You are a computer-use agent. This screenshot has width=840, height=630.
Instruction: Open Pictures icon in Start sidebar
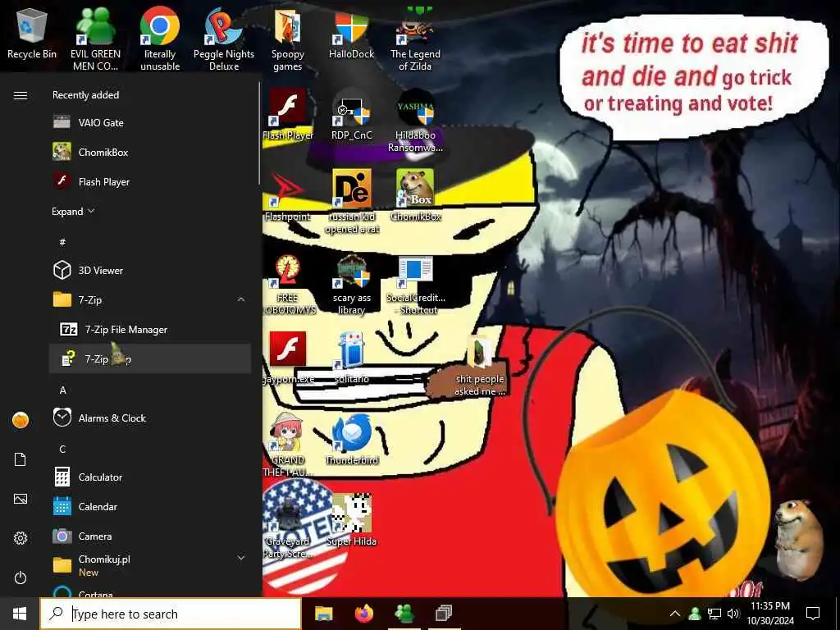tap(21, 499)
